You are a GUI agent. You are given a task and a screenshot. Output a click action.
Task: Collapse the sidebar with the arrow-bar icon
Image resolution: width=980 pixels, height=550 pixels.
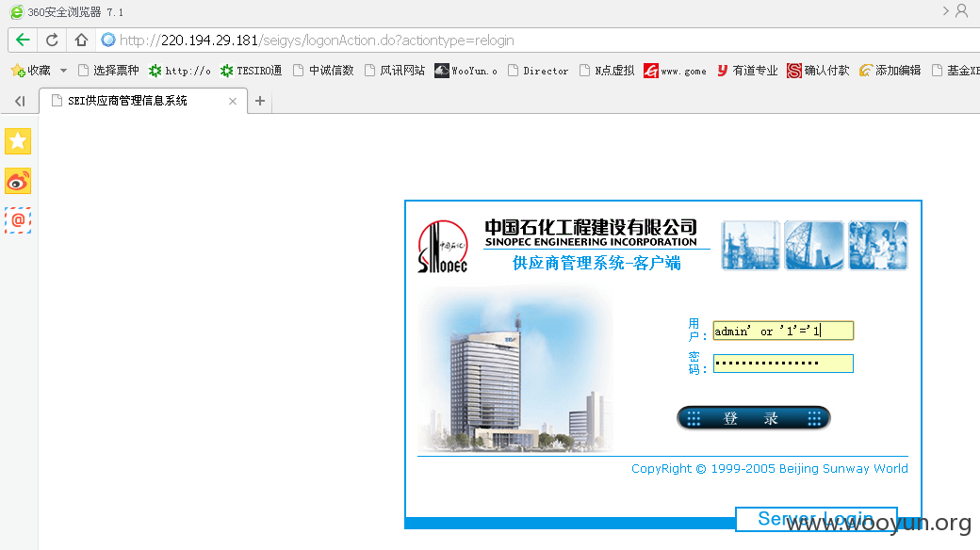point(20,102)
